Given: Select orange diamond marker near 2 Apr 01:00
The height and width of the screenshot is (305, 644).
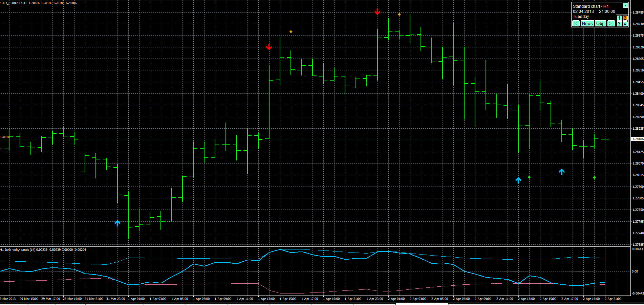Looking at the screenshot, I should click(399, 15).
